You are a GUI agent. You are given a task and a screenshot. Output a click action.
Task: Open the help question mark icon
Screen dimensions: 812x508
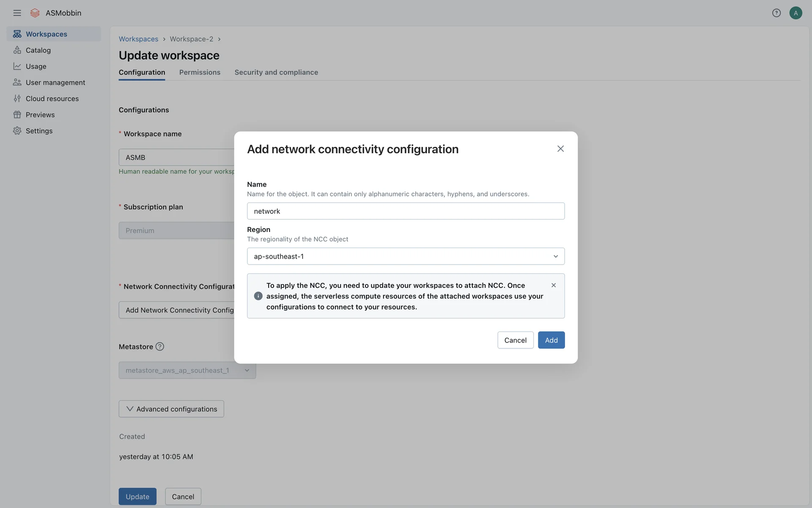pyautogui.click(x=776, y=13)
